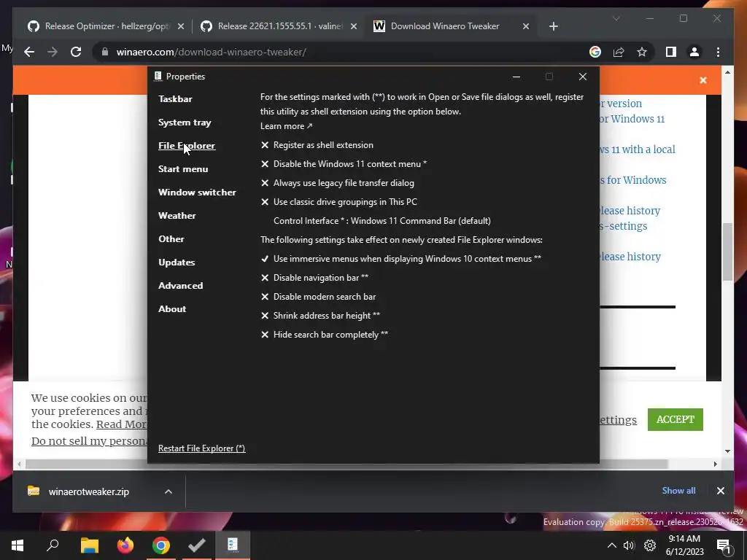Viewport: 747px width, 560px height.
Task: Open a new Chrome tab with plus
Action: tap(553, 26)
